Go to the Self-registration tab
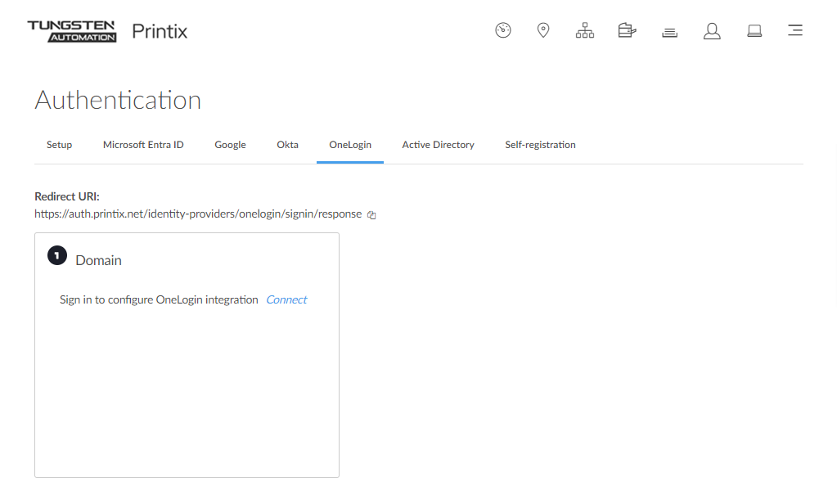Viewport: 837px width, 504px height. click(540, 145)
